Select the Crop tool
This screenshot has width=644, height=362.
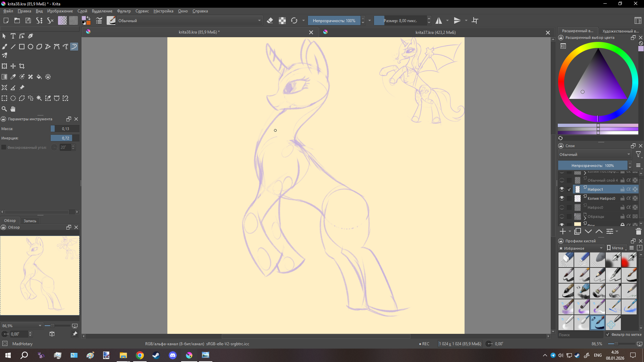(x=22, y=66)
